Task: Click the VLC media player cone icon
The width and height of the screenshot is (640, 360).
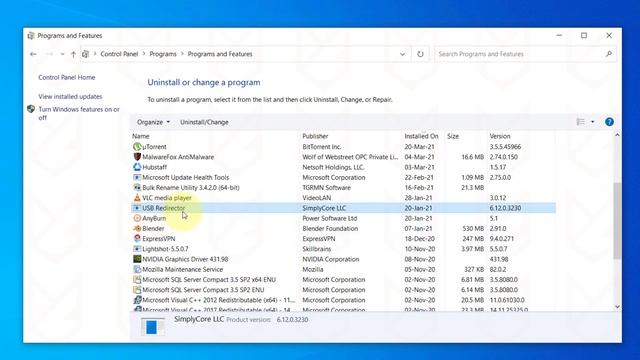Action: [x=137, y=198]
